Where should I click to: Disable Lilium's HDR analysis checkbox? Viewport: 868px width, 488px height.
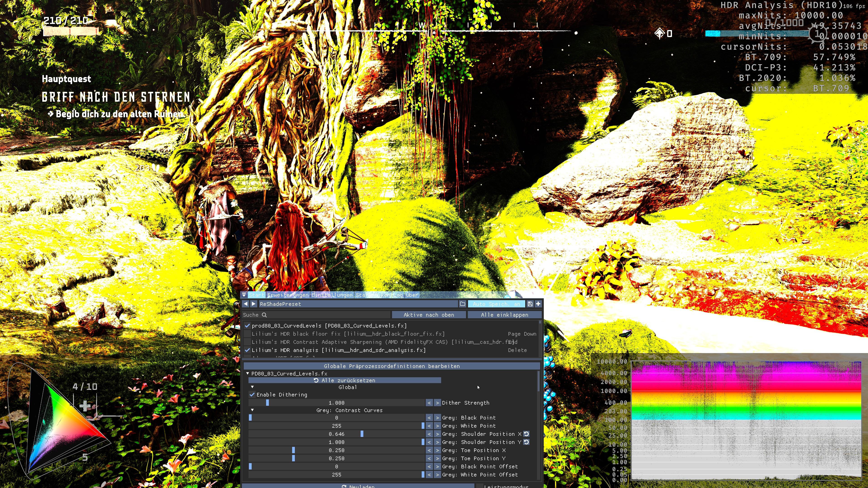tap(248, 350)
